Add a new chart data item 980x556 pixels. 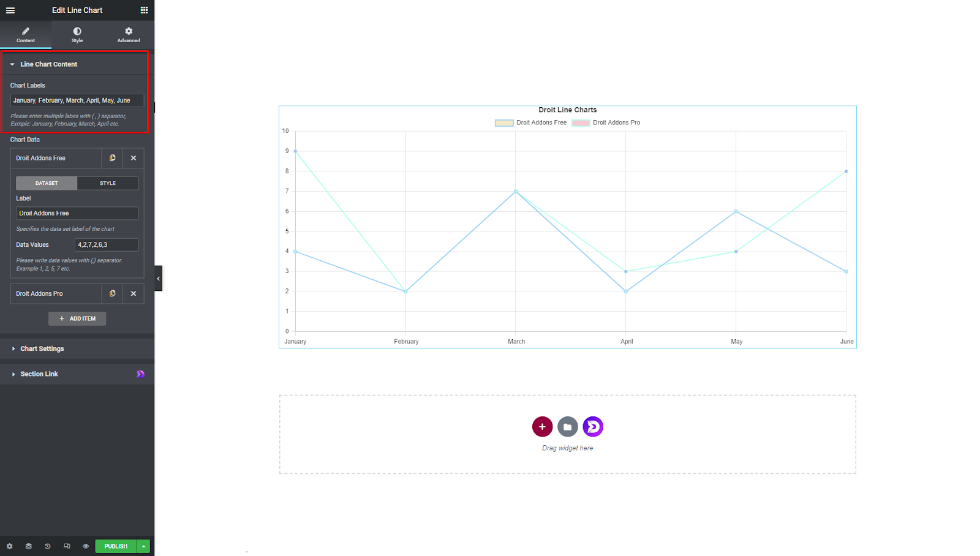coord(77,318)
